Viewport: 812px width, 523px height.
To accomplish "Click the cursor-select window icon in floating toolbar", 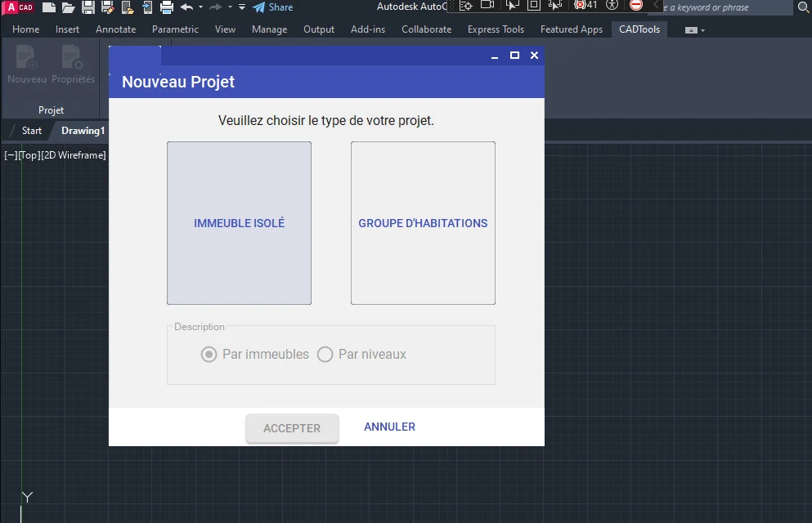I will pos(512,5).
